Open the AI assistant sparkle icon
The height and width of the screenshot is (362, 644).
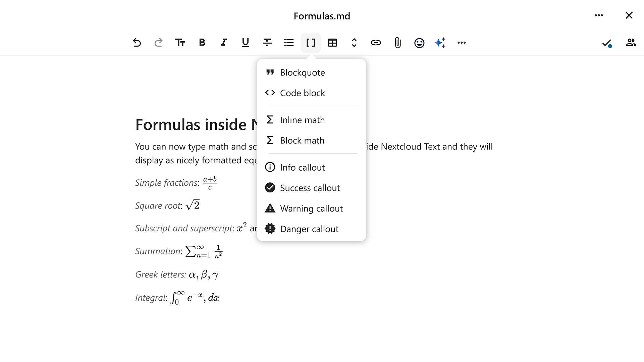click(x=440, y=43)
